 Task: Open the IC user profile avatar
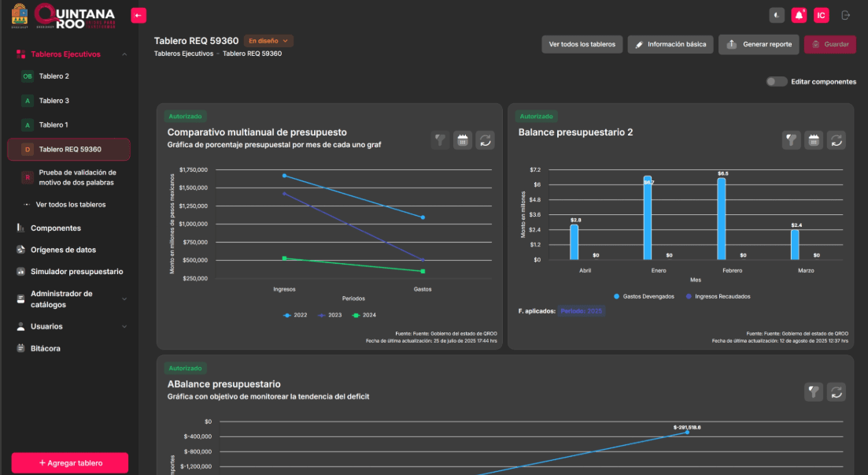(x=821, y=15)
